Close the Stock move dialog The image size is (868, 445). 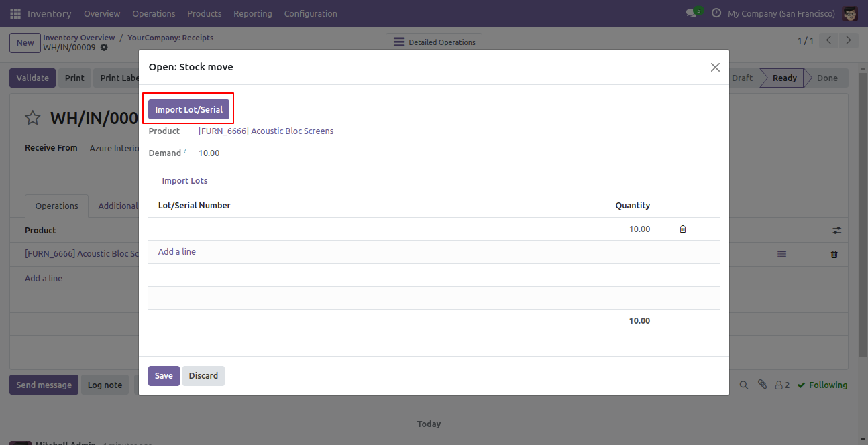coord(715,67)
